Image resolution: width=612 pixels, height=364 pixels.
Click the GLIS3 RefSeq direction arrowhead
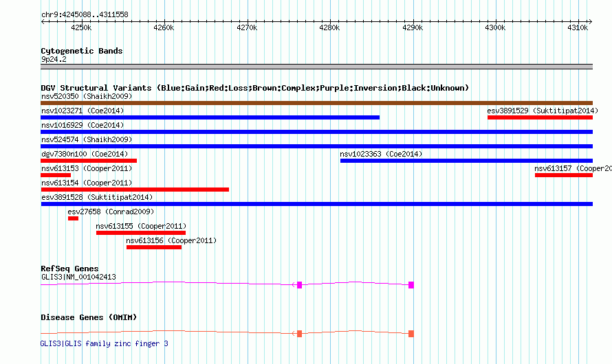(294, 285)
